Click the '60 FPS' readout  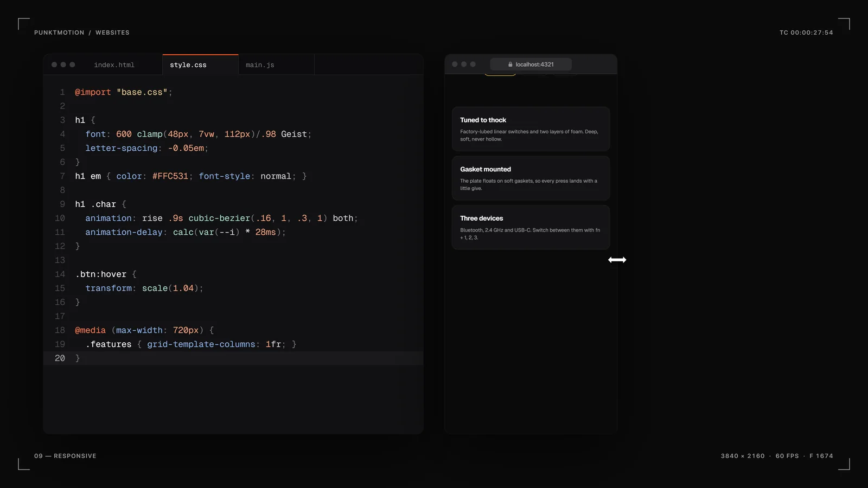click(x=787, y=456)
